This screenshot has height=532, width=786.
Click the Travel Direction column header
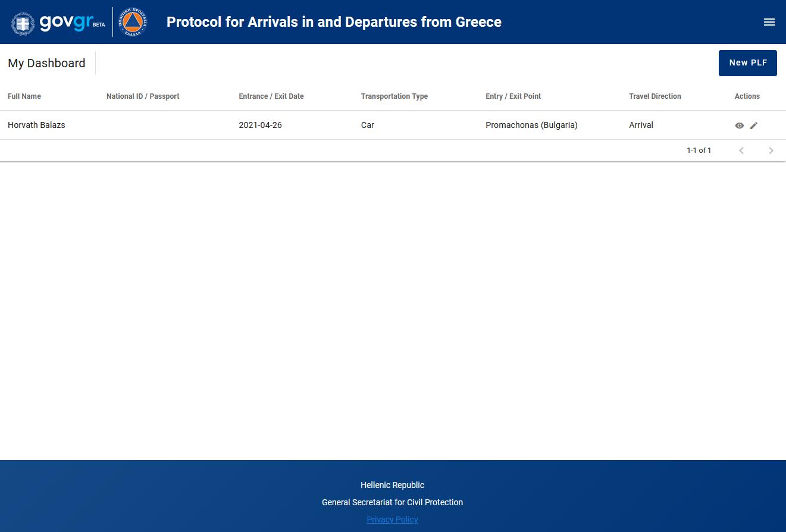pos(655,96)
